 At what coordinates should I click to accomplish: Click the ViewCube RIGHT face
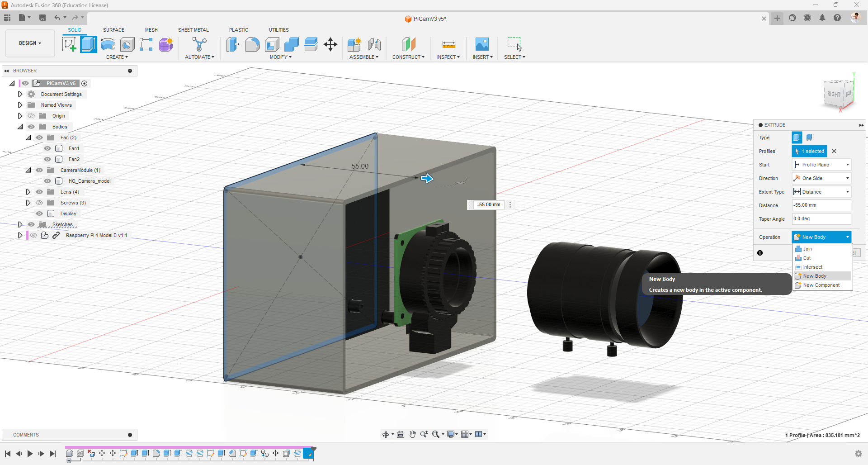click(x=834, y=94)
